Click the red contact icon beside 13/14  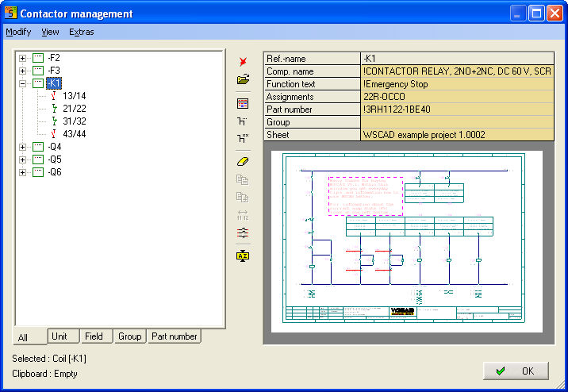54,96
